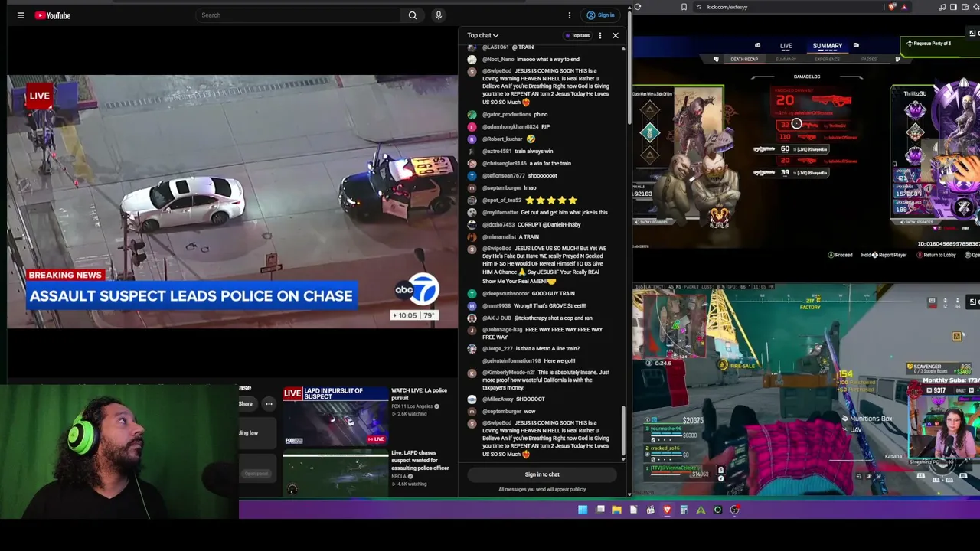
Task: Click the ASSAULT SUSPECT LEADS POLICE ON CHASE banner
Action: coord(191,296)
